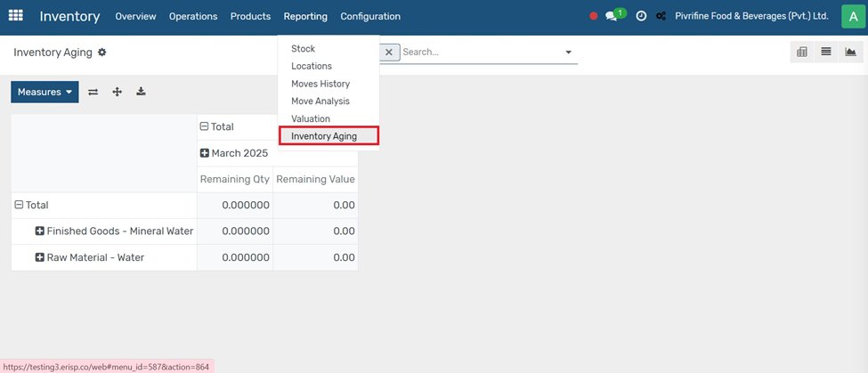Expand Raw Material - Water row
The image size is (868, 373).
[90, 257]
